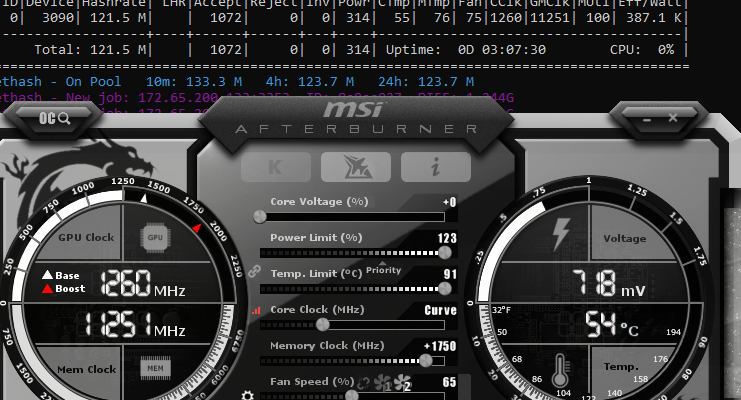The width and height of the screenshot is (741, 400).
Task: Click the Power Limit slider handle
Action: [445, 253]
